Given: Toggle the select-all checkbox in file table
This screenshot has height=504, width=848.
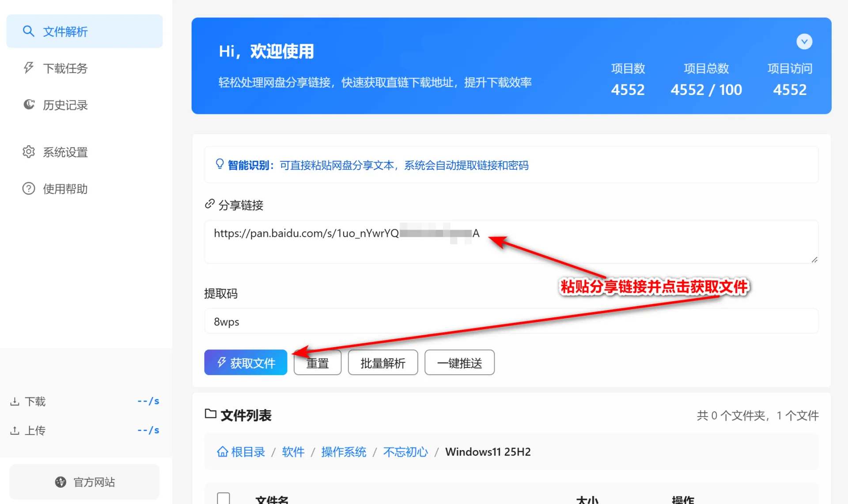Looking at the screenshot, I should 223,498.
